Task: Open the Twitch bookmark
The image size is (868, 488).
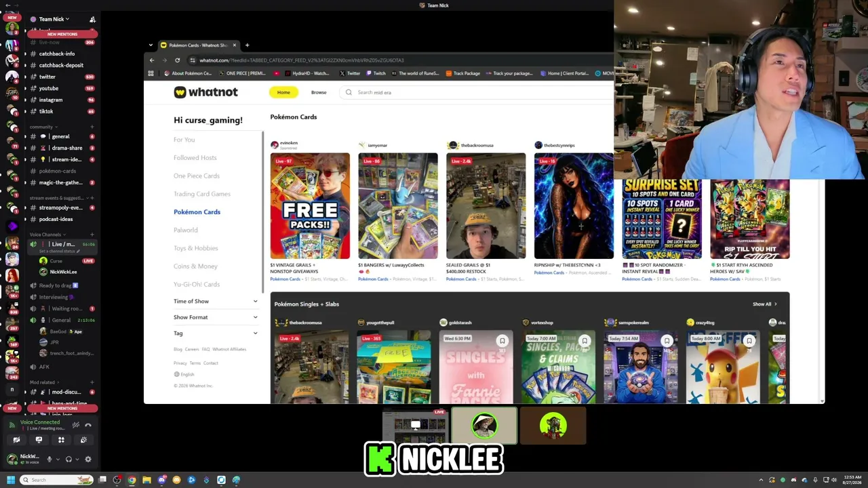Action: pyautogui.click(x=376, y=73)
